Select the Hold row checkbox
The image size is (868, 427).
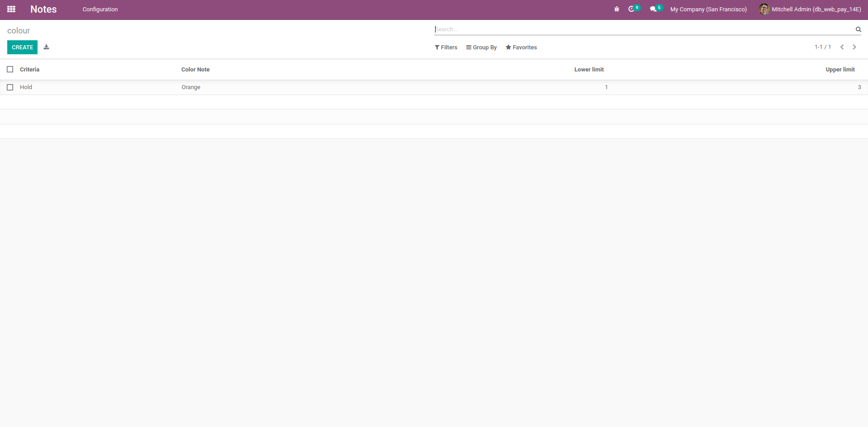point(10,87)
